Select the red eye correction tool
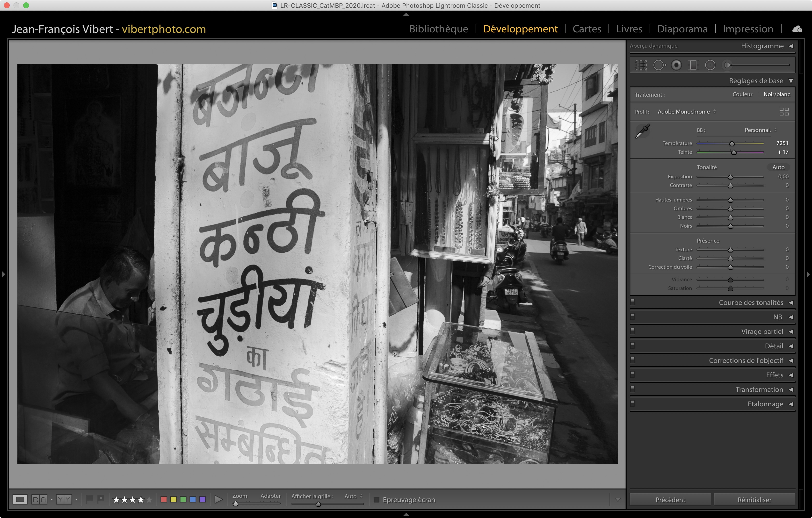812x518 pixels. point(676,65)
